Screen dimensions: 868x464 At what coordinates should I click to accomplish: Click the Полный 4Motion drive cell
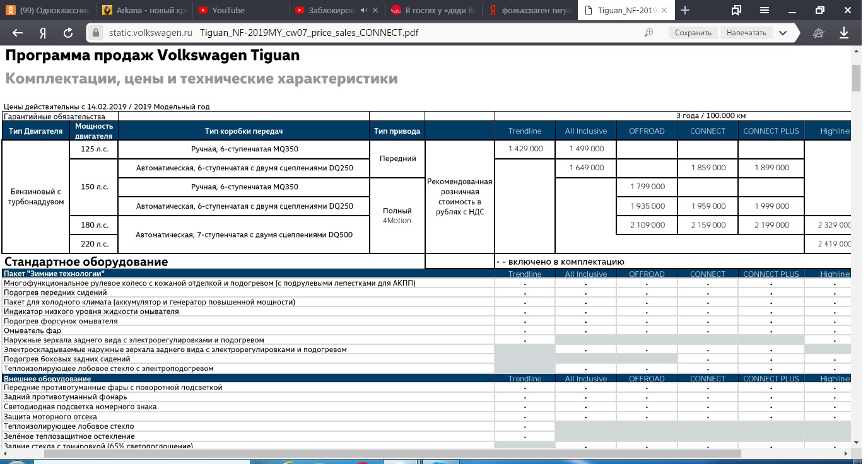pyautogui.click(x=397, y=216)
